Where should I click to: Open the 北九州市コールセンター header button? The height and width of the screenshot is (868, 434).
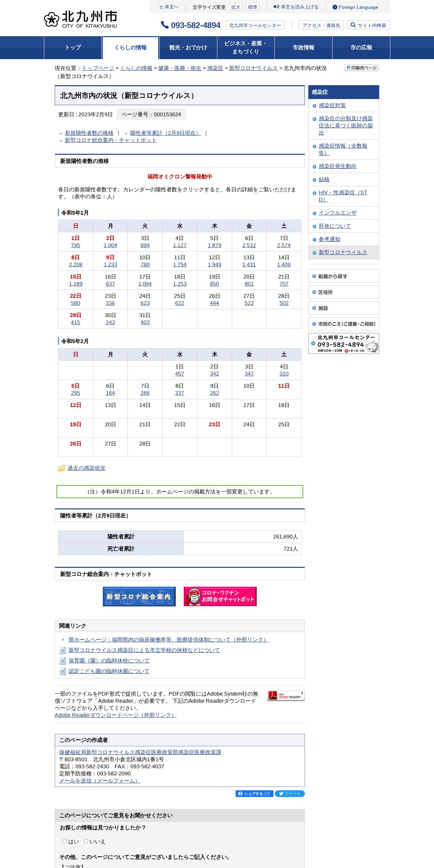pos(255,25)
